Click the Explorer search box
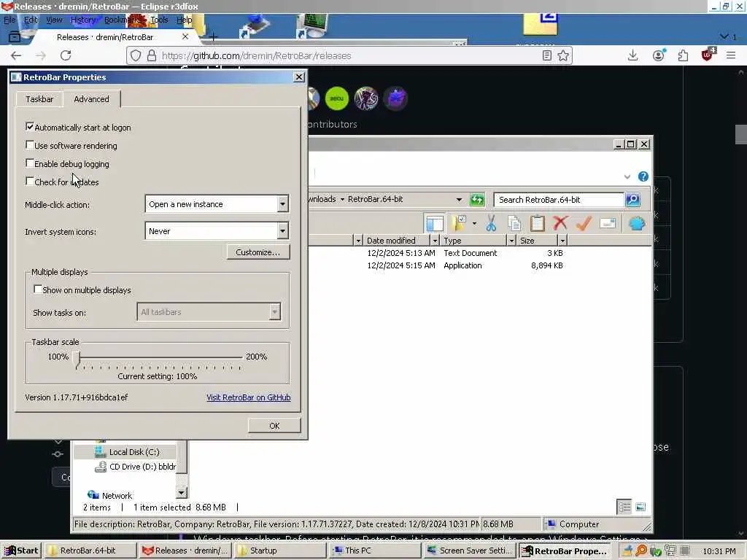This screenshot has width=747, height=560. point(558,200)
